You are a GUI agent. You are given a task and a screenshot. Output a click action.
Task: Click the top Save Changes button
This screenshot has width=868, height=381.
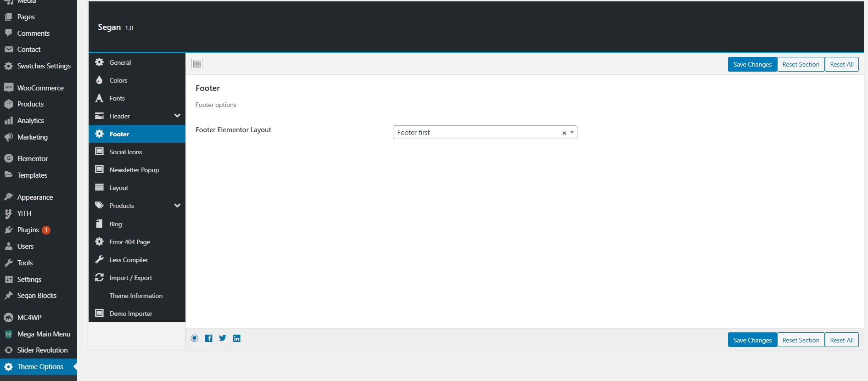coord(752,64)
